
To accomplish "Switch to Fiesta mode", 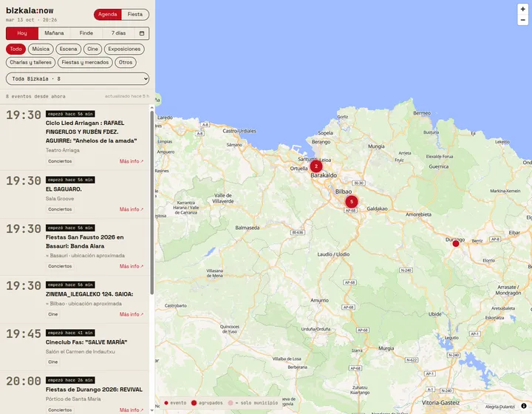I will [135, 14].
